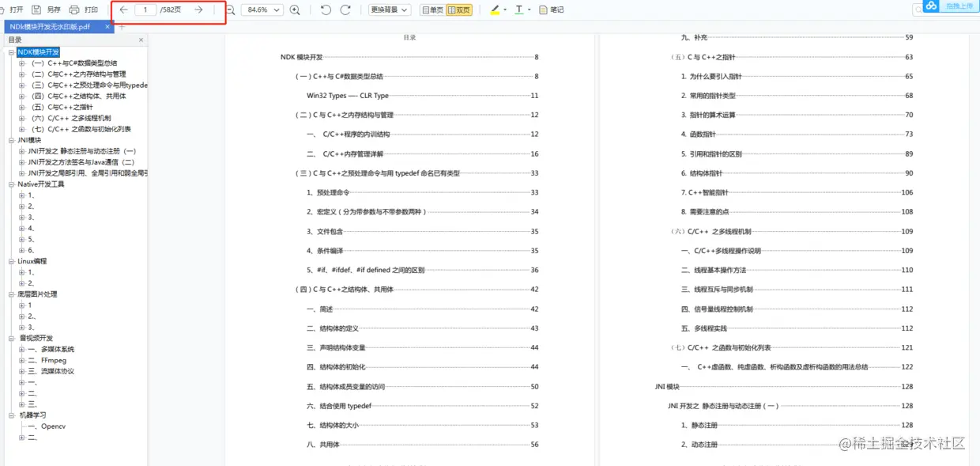Collapse the 音视频开发 tree node
This screenshot has height=466, width=980.
coord(11,338)
